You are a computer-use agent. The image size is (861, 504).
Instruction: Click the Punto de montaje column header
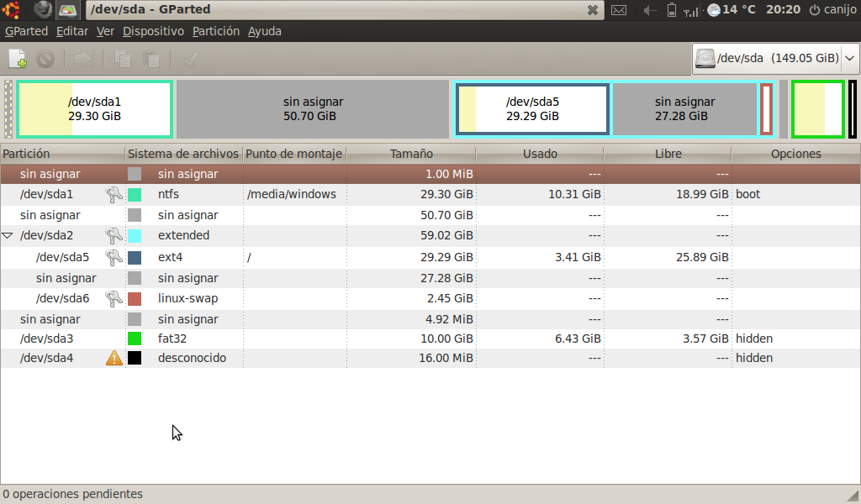[294, 154]
